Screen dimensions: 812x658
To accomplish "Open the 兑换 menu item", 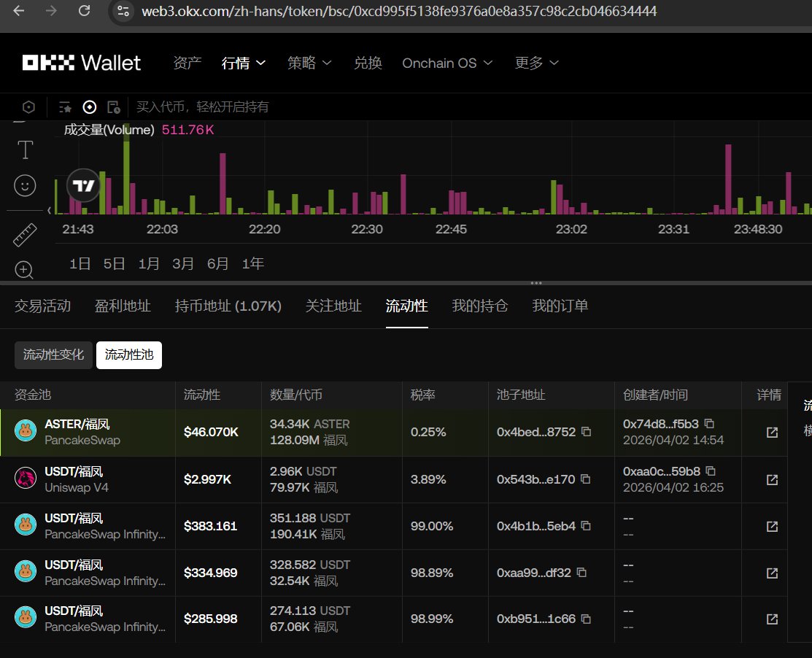I will point(368,63).
